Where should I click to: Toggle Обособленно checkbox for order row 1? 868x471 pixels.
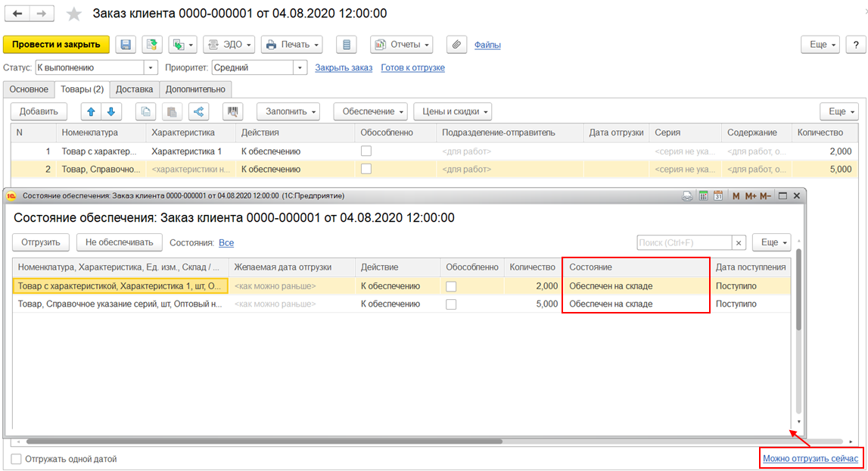point(366,151)
